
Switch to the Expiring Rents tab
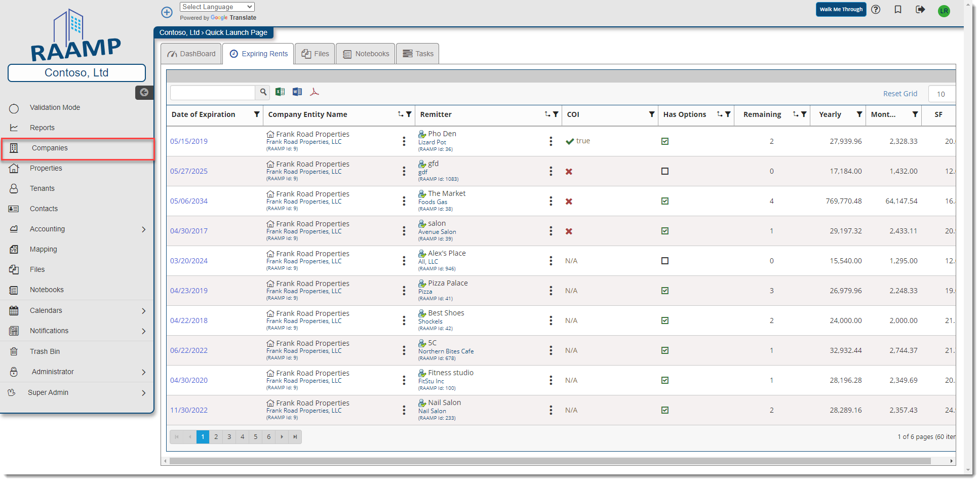click(258, 54)
